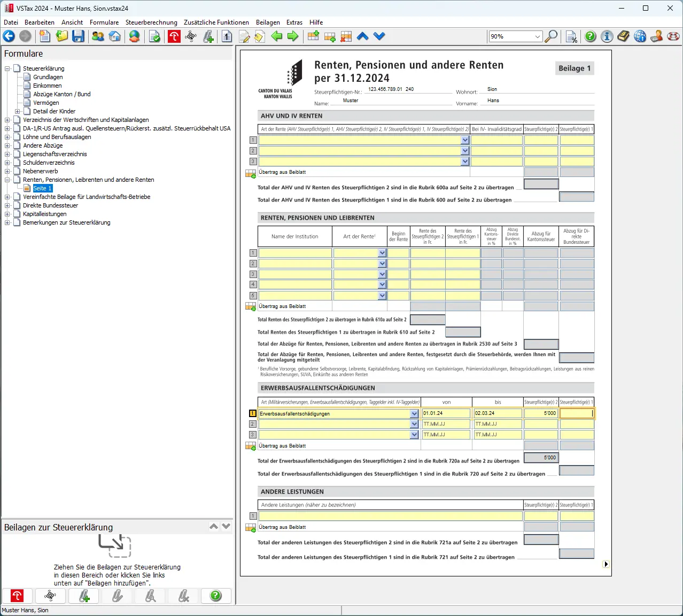Click the delete table row icon with red X
The height and width of the screenshot is (616, 683).
(x=346, y=36)
